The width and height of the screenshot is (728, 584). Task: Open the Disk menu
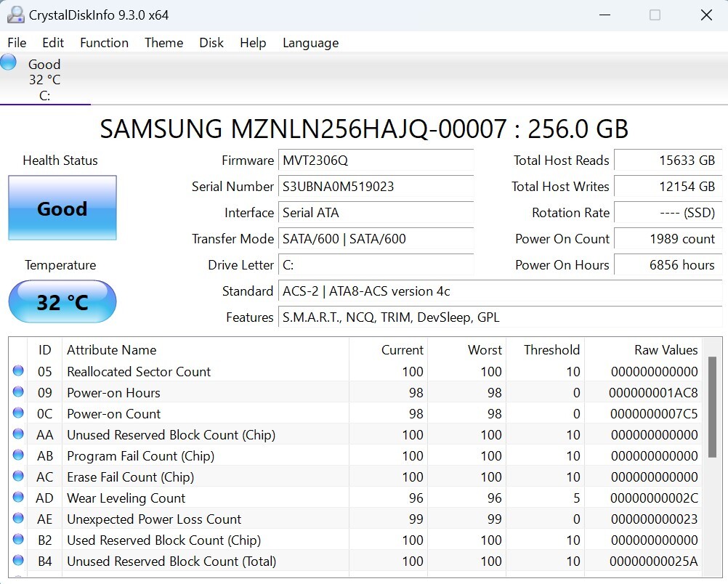211,43
